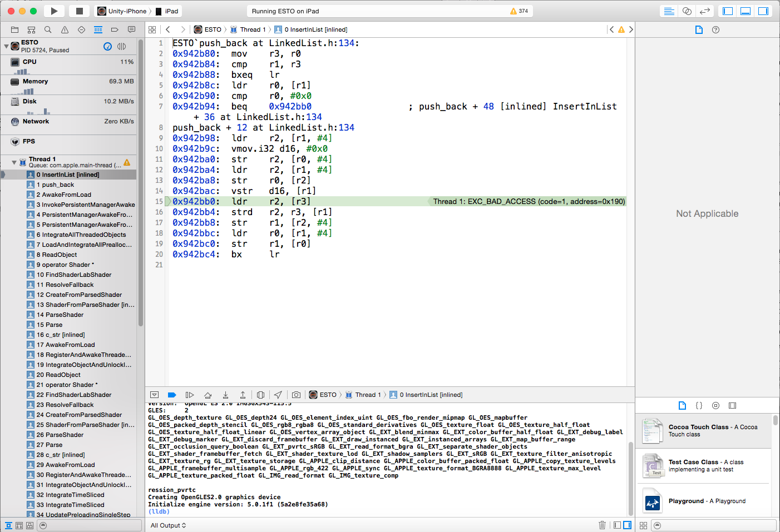Hide the debug area from debug bar
This screenshot has height=532, width=780.
pyautogui.click(x=155, y=395)
